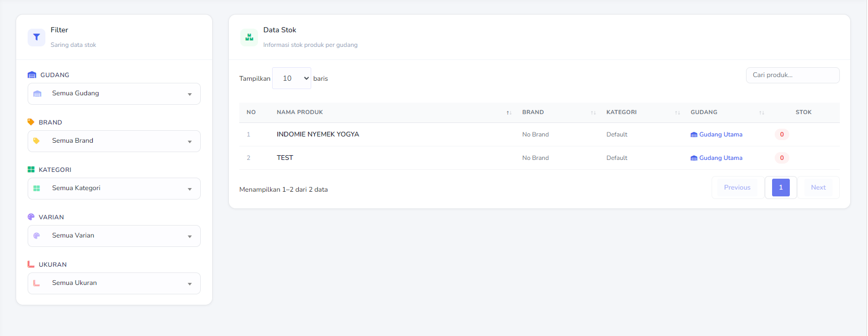Click No Brand cell in INDOMIE row

535,134
